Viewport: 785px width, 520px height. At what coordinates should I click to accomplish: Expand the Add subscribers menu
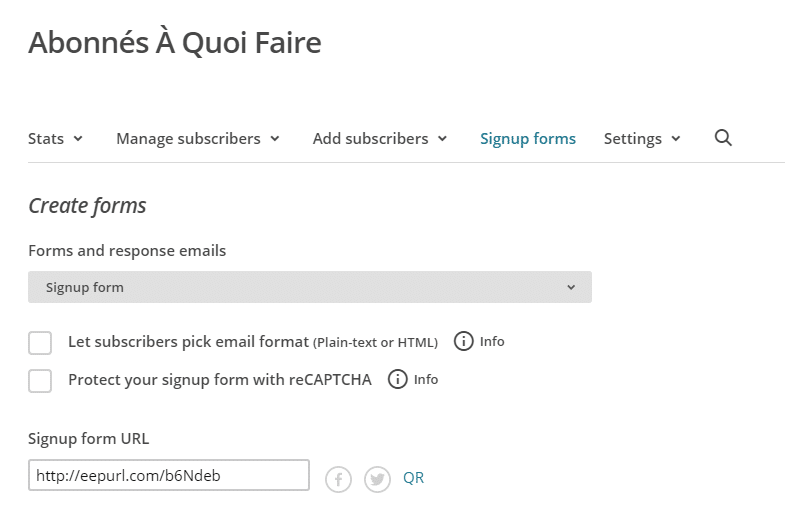[x=379, y=139]
